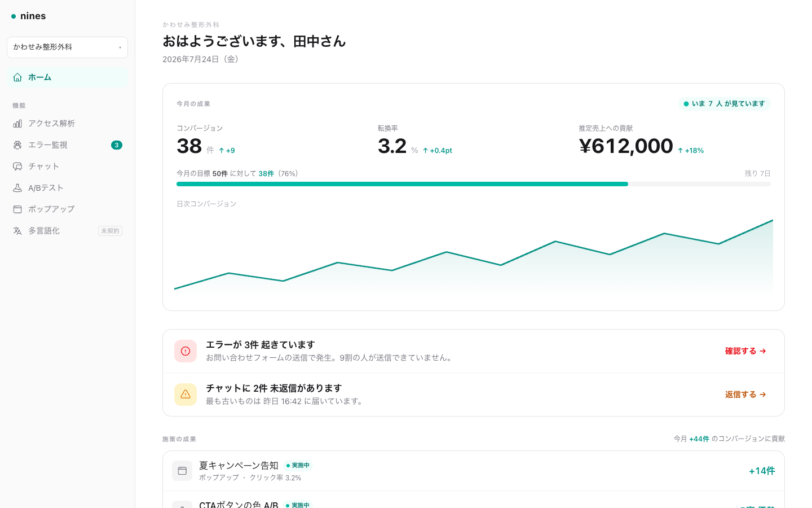Click the +14件 result value
Viewport: 812px width, 508px height.
(x=762, y=471)
